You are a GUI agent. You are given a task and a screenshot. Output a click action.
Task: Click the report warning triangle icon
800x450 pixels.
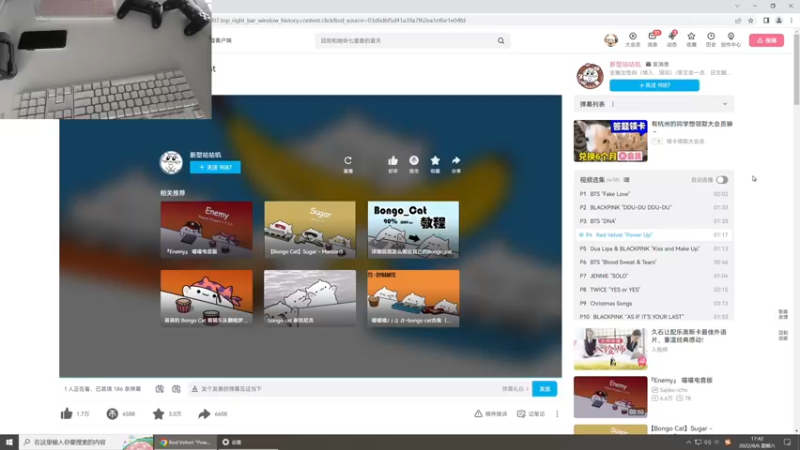(478, 414)
